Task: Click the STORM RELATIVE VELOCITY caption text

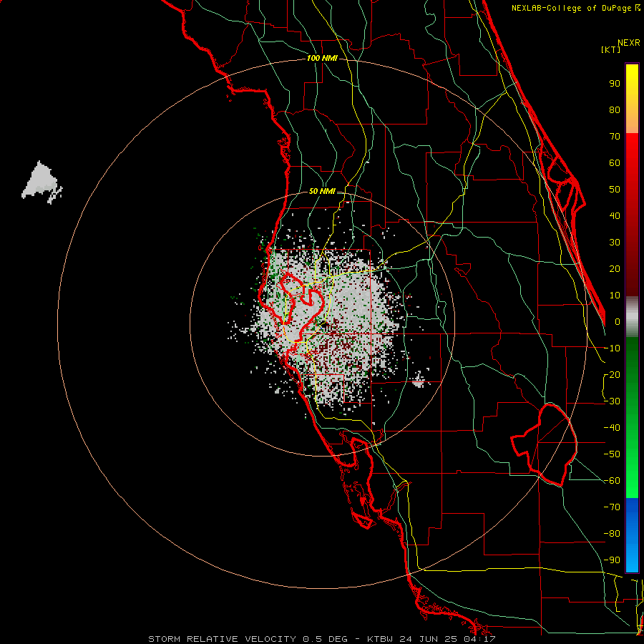Action: pyautogui.click(x=222, y=639)
